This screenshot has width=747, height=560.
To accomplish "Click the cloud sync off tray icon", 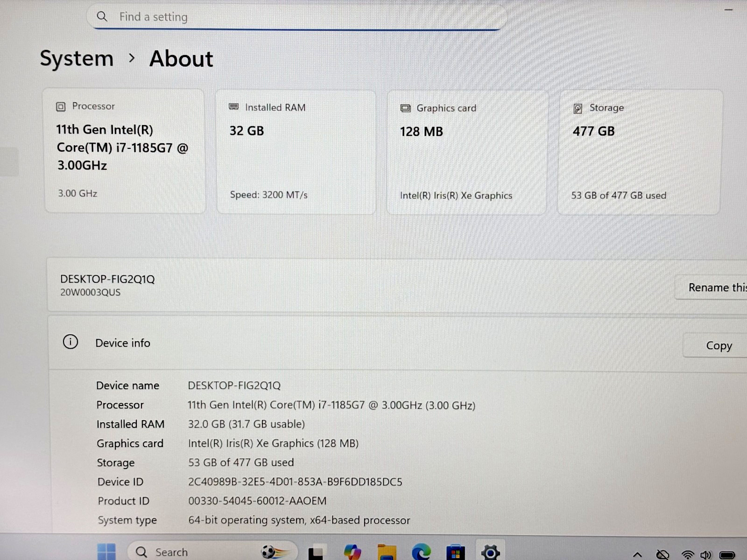I will pyautogui.click(x=662, y=555).
